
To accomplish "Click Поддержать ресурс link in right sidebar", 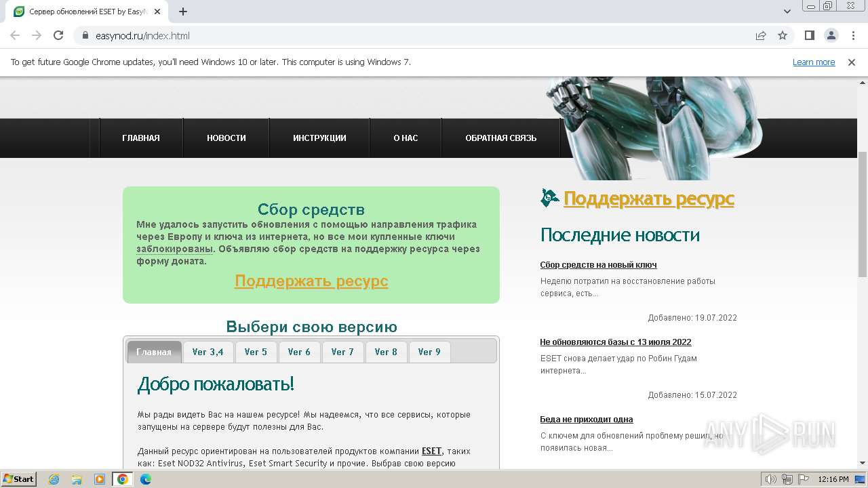I will pos(649,199).
